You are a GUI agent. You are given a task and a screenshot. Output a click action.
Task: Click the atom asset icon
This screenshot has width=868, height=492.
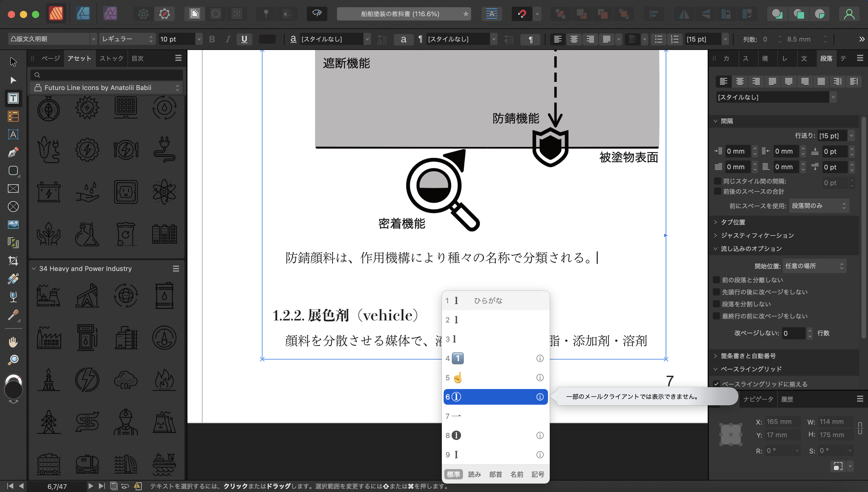[x=164, y=192]
